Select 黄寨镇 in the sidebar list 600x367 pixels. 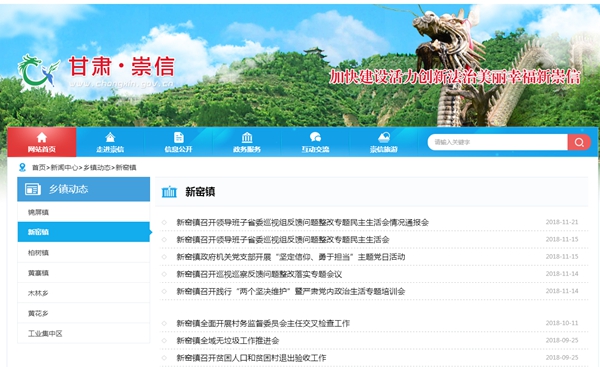pos(83,273)
